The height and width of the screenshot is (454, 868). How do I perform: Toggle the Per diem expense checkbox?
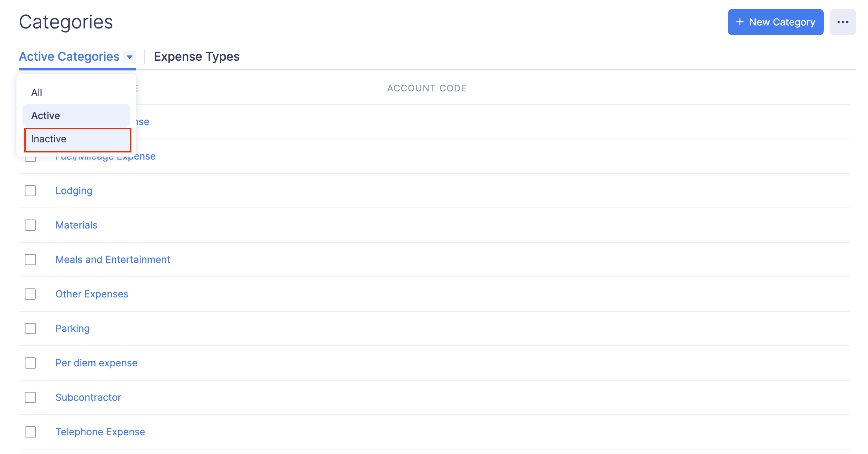(x=30, y=363)
